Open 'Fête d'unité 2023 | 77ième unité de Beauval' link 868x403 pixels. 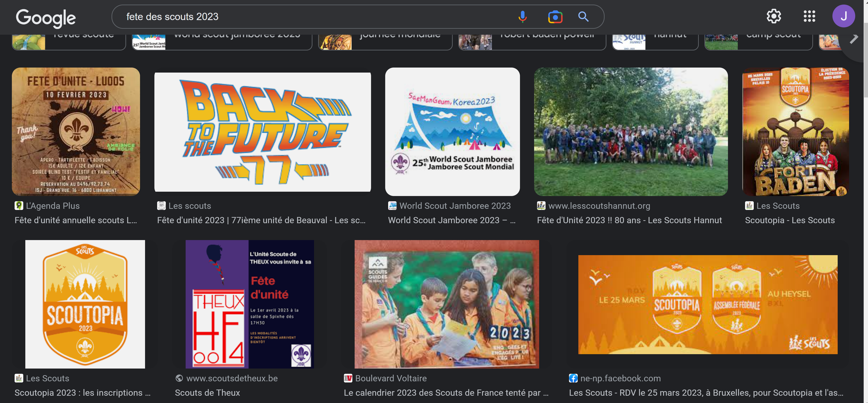(261, 220)
